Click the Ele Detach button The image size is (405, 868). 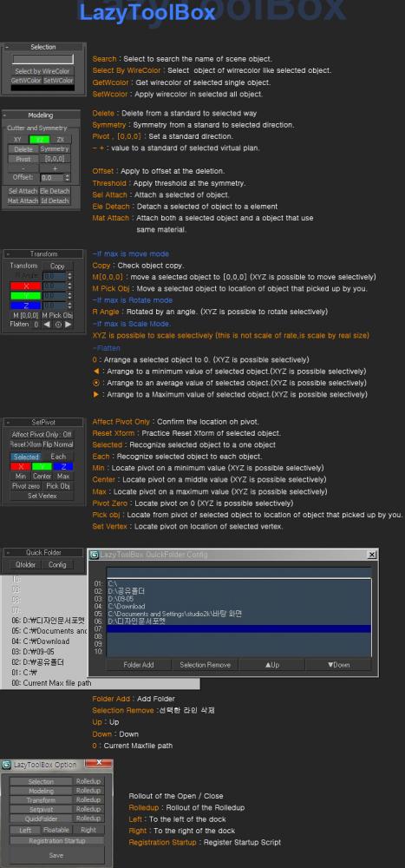point(55,191)
